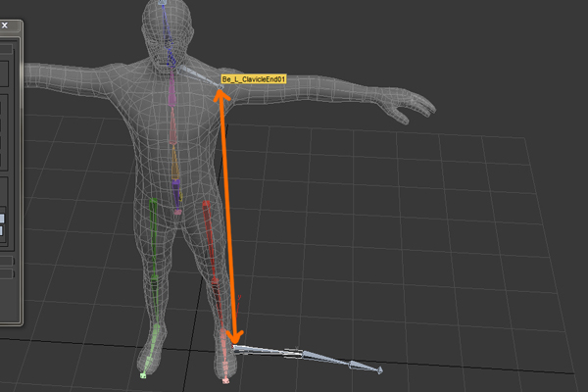Image resolution: width=588 pixels, height=392 pixels.
Task: Select the green right calf bone
Action: point(154,300)
